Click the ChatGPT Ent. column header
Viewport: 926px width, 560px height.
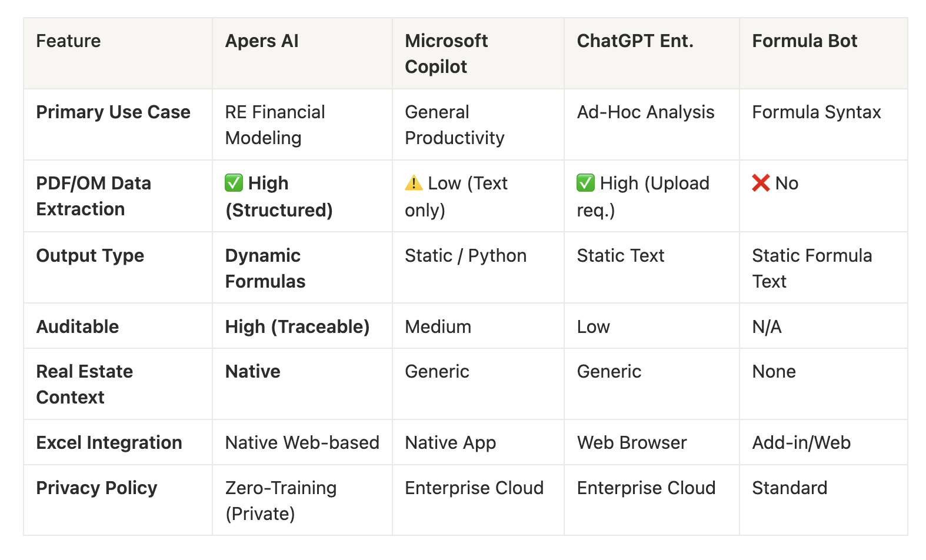[x=635, y=41]
